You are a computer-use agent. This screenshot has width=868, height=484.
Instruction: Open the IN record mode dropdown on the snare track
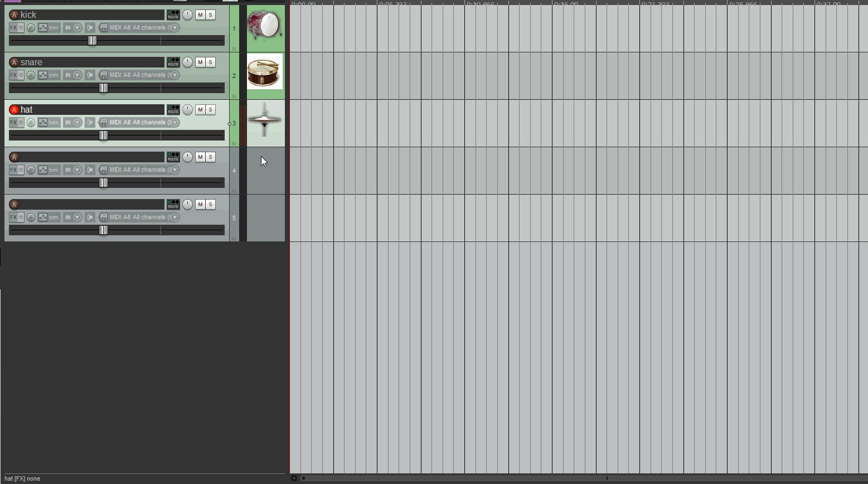(x=77, y=75)
